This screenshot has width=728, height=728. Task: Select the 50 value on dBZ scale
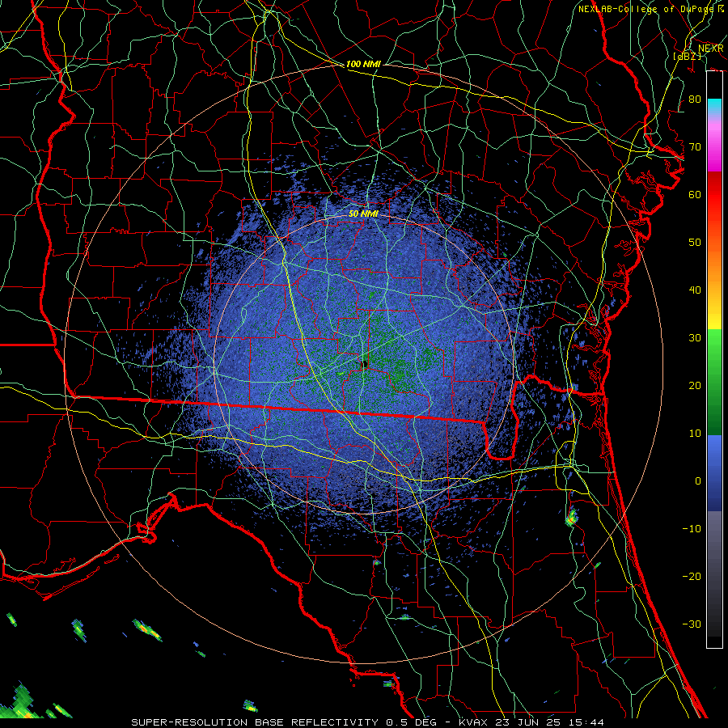(x=695, y=243)
